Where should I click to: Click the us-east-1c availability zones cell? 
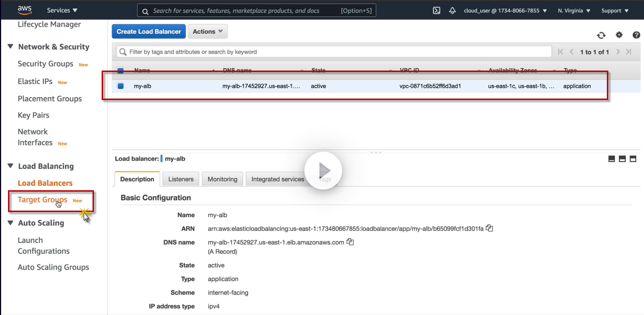(x=521, y=86)
